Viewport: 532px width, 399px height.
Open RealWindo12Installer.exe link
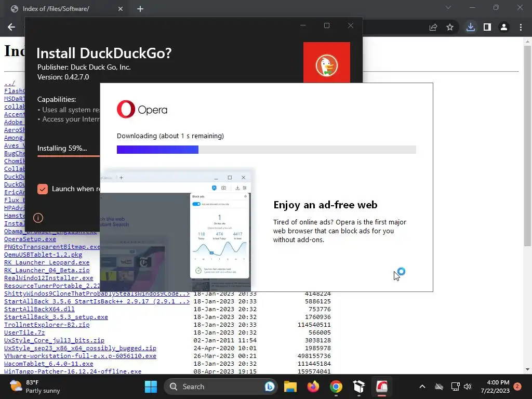(48, 278)
